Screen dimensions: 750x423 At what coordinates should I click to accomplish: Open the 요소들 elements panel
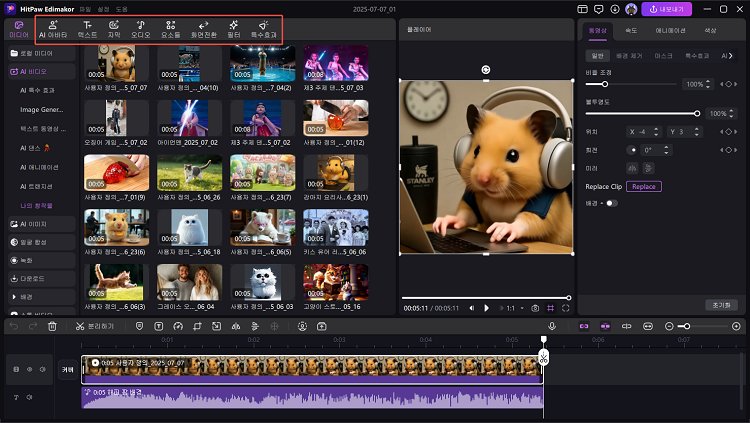(171, 30)
